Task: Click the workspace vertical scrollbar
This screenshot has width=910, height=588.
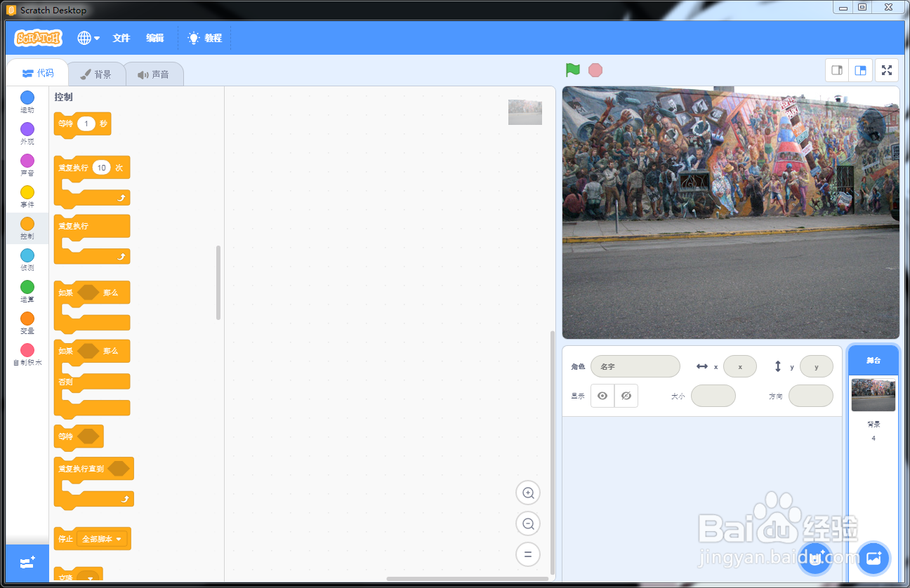Action: [x=553, y=453]
